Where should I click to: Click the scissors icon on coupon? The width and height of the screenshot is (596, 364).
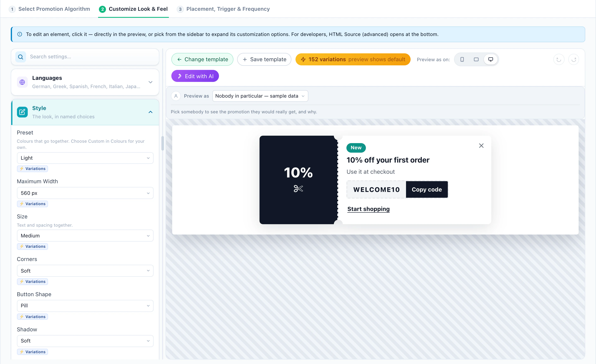tap(298, 189)
